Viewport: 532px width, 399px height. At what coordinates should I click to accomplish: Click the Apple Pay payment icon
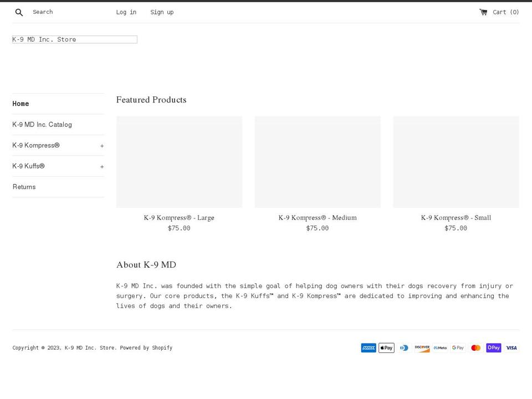coord(386,348)
